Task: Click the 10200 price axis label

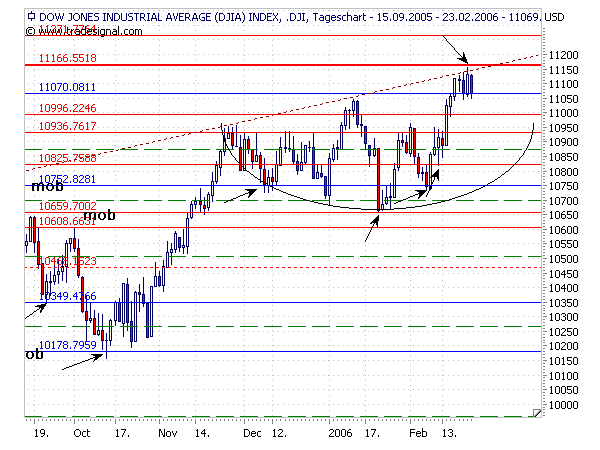Action: [x=563, y=347]
